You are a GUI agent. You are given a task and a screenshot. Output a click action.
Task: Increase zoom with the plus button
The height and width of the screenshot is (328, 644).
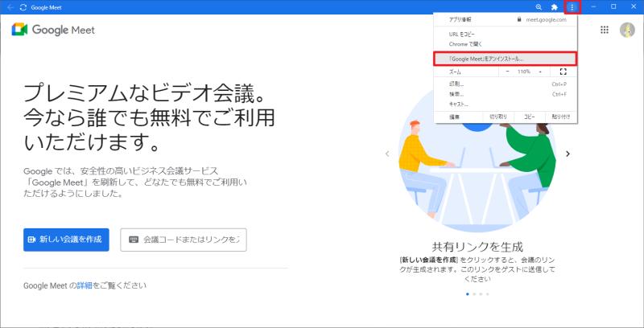coord(540,72)
